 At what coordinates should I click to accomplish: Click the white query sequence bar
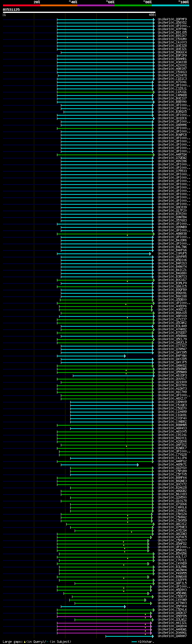coord(79,12)
